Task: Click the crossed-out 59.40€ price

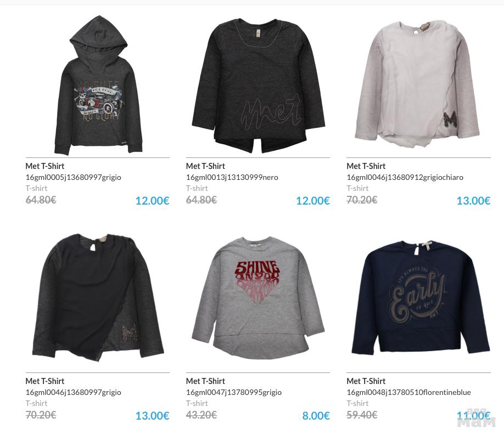Action: pos(362,415)
